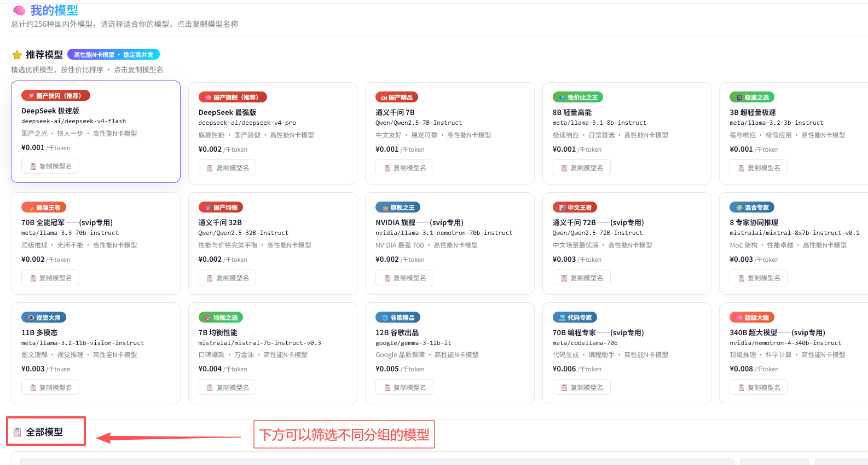Click the 国产均衡 badge

pos(221,208)
